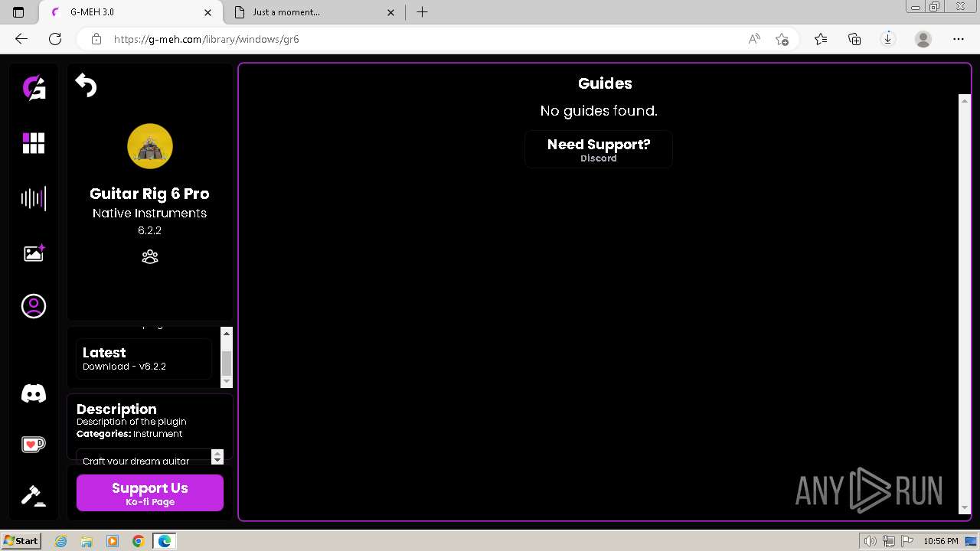Screen dimensions: 980x551
Task: Open the library grid icon in sidebar
Action: pos(34,143)
